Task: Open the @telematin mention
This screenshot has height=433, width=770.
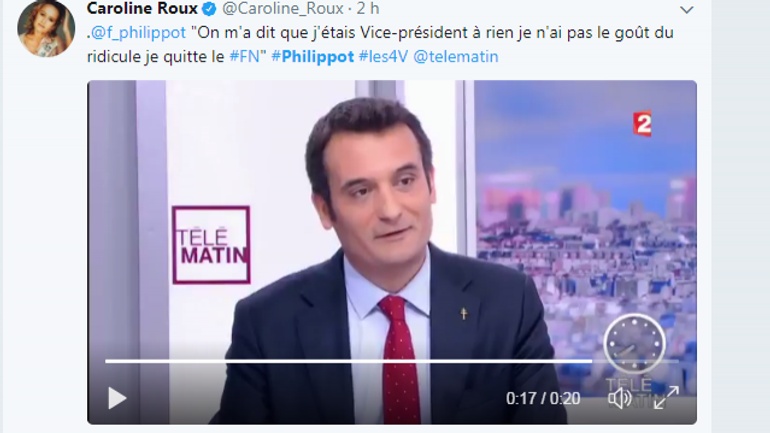Action: pos(456,56)
